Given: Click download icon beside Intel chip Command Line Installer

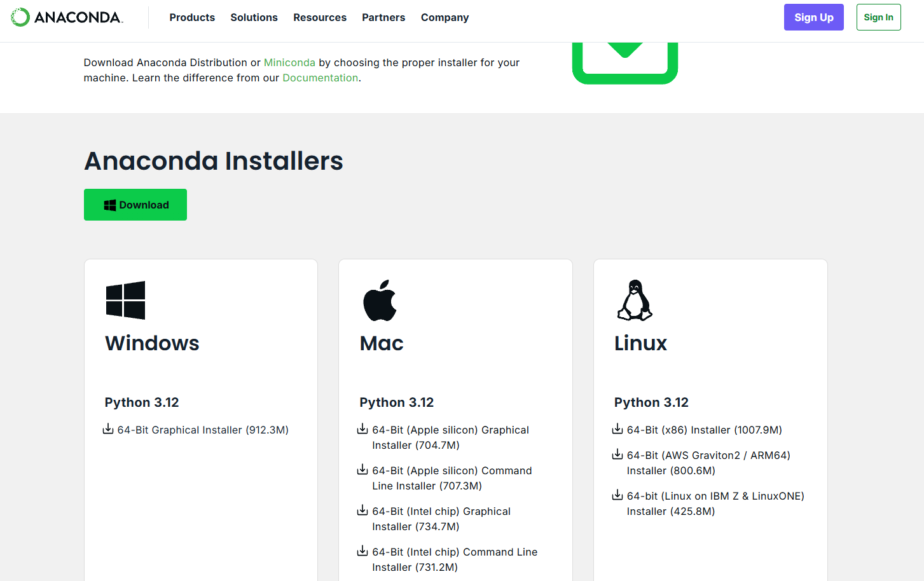Looking at the screenshot, I should tap(362, 551).
